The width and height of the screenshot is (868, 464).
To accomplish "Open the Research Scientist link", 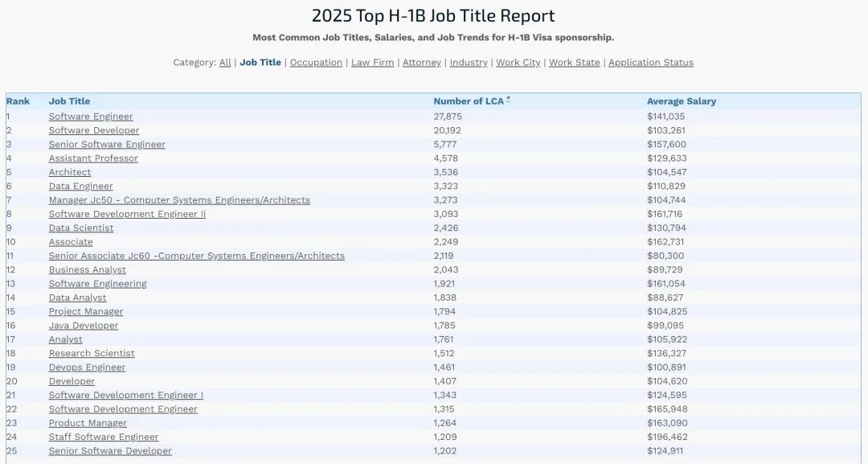I will 92,353.
